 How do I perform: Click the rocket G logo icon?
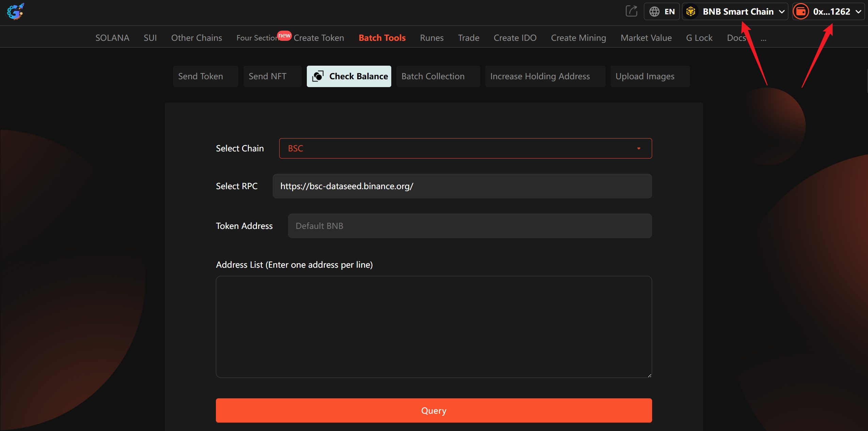(15, 12)
